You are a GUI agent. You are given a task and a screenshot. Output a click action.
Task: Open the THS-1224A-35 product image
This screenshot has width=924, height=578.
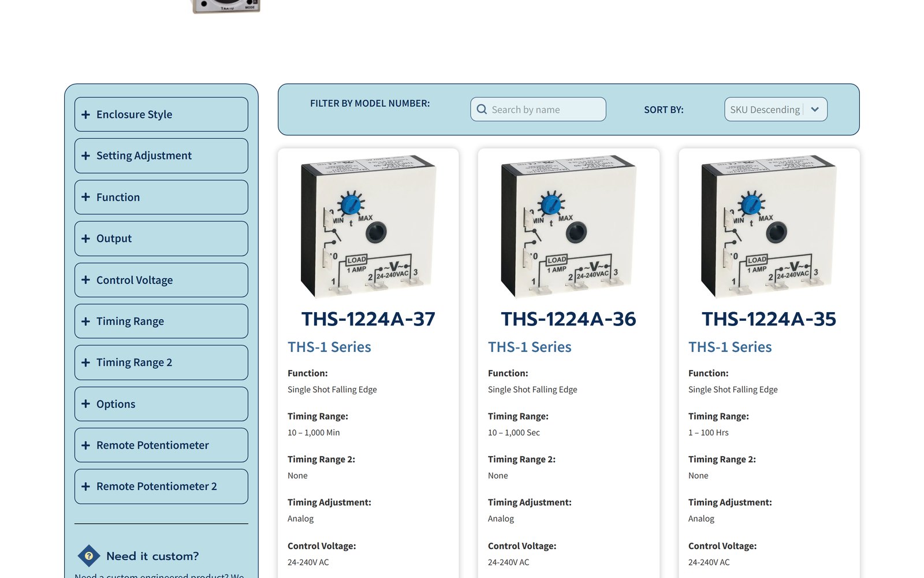[769, 226]
